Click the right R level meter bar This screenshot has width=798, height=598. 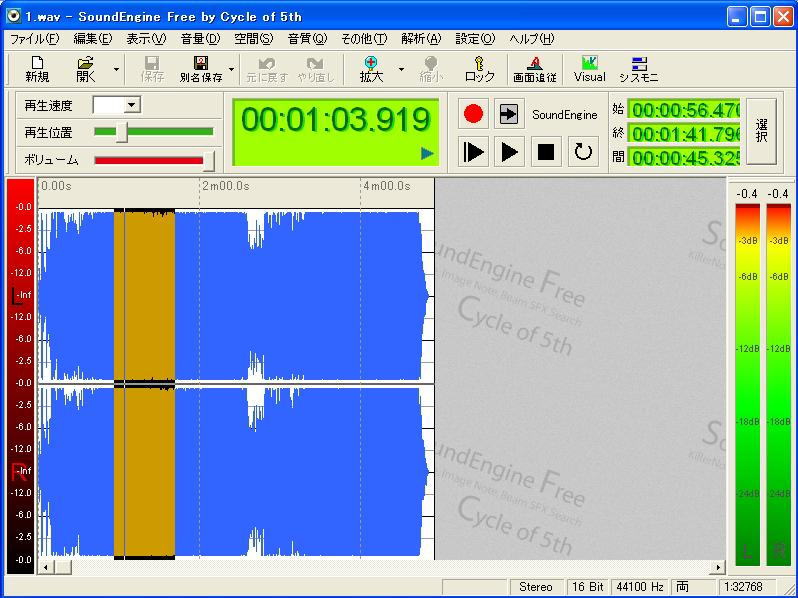[x=779, y=384]
